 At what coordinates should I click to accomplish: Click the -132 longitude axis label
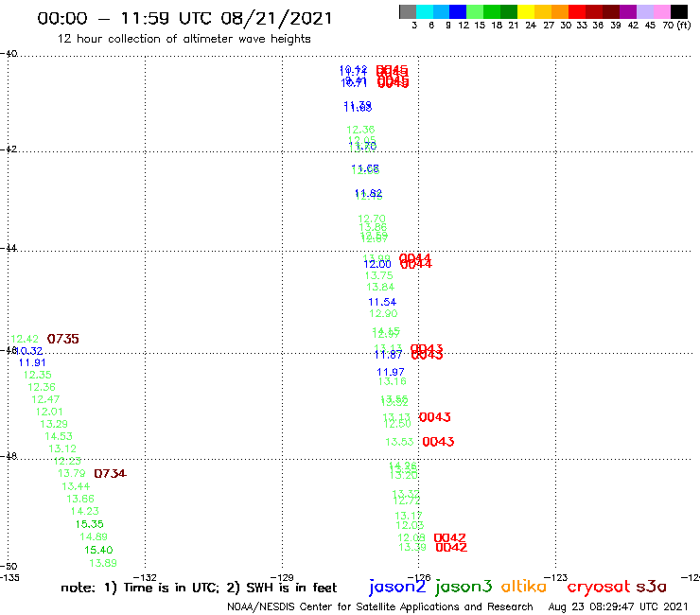[x=145, y=577]
